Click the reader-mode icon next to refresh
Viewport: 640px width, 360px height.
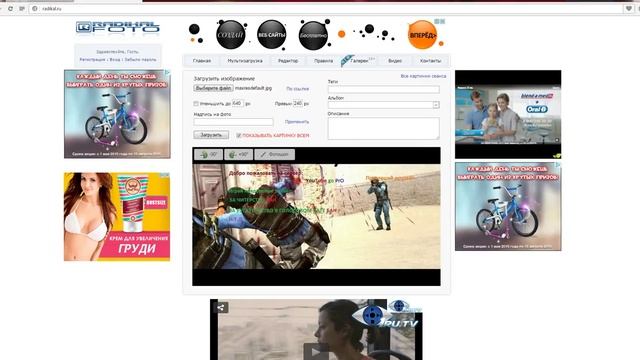point(22,9)
